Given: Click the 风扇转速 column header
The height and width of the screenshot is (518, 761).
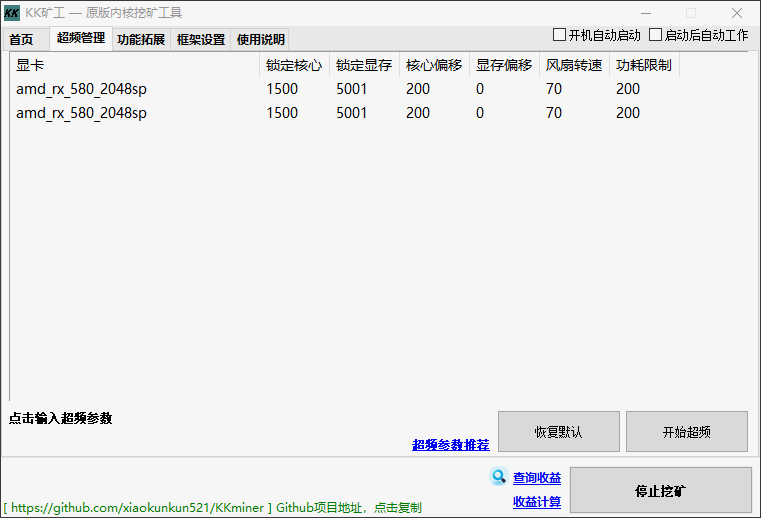Looking at the screenshot, I should (x=574, y=65).
